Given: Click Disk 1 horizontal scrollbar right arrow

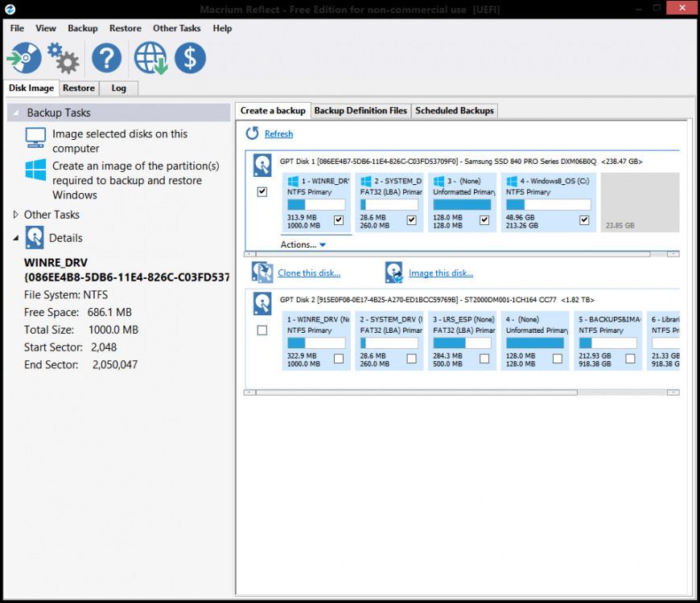Looking at the screenshot, I should coord(673,254).
